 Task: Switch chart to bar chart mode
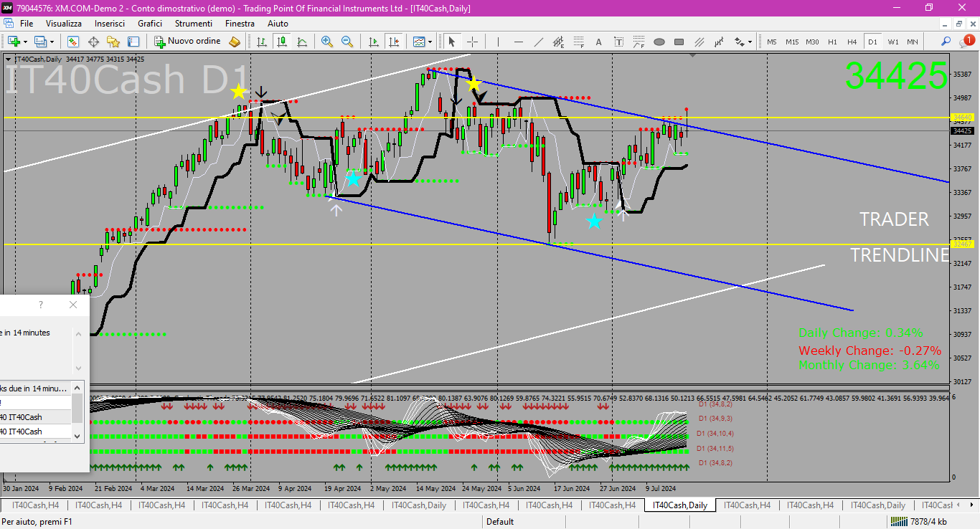tap(262, 42)
